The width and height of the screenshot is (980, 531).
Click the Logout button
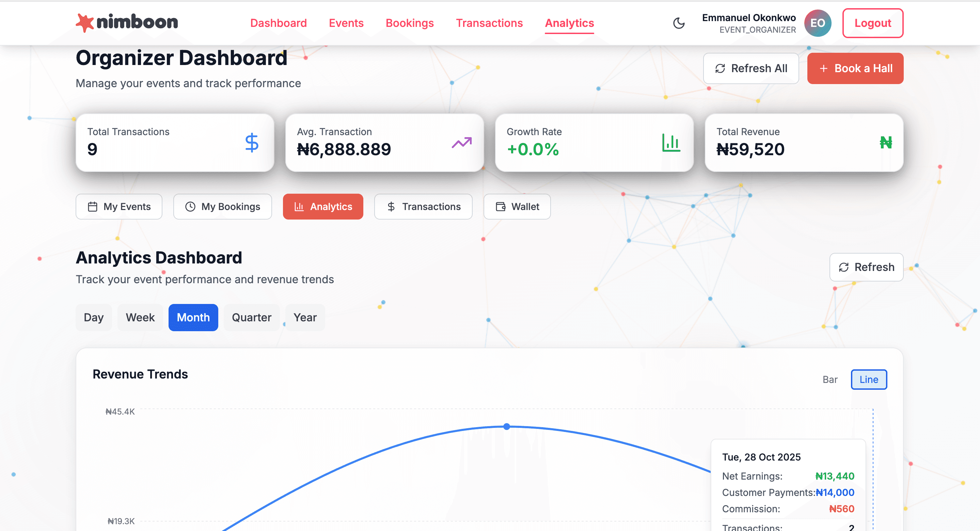(x=873, y=23)
